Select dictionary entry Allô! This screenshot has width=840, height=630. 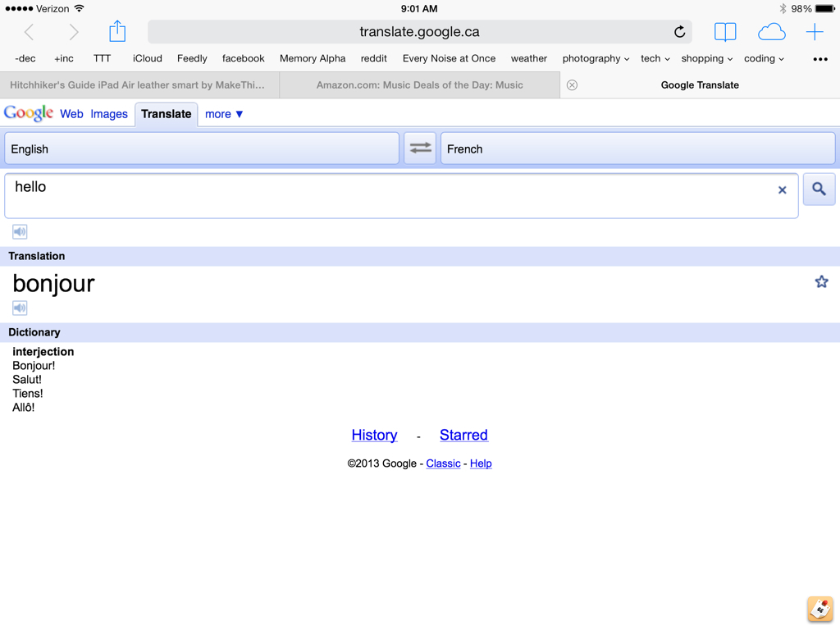click(x=24, y=407)
